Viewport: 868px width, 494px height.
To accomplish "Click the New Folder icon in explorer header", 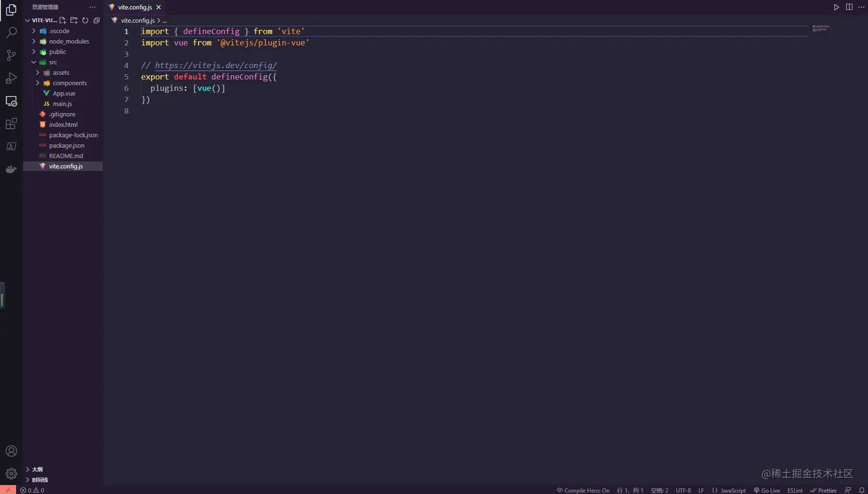I will (74, 20).
